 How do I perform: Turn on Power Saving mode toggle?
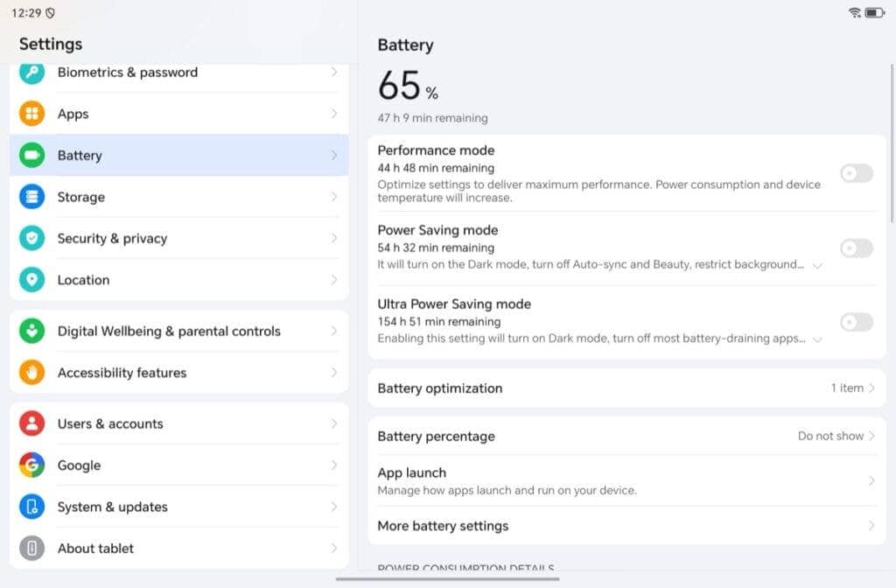(856, 248)
